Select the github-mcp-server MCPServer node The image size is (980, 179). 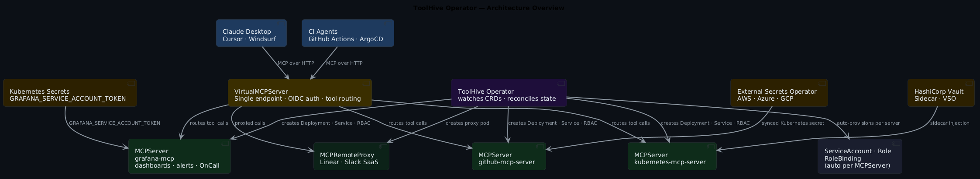pos(509,156)
